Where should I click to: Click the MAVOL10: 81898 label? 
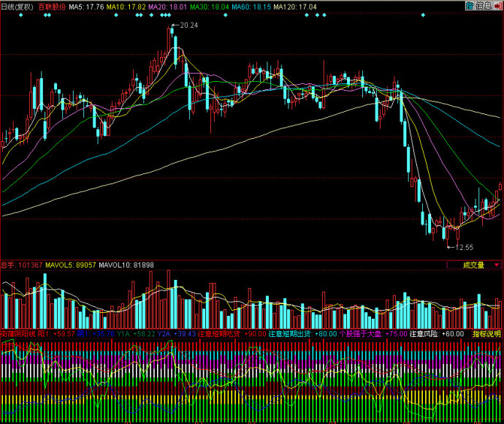(x=126, y=265)
